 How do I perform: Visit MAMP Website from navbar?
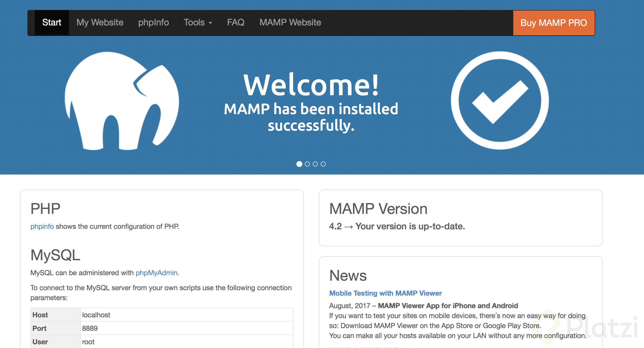[290, 22]
